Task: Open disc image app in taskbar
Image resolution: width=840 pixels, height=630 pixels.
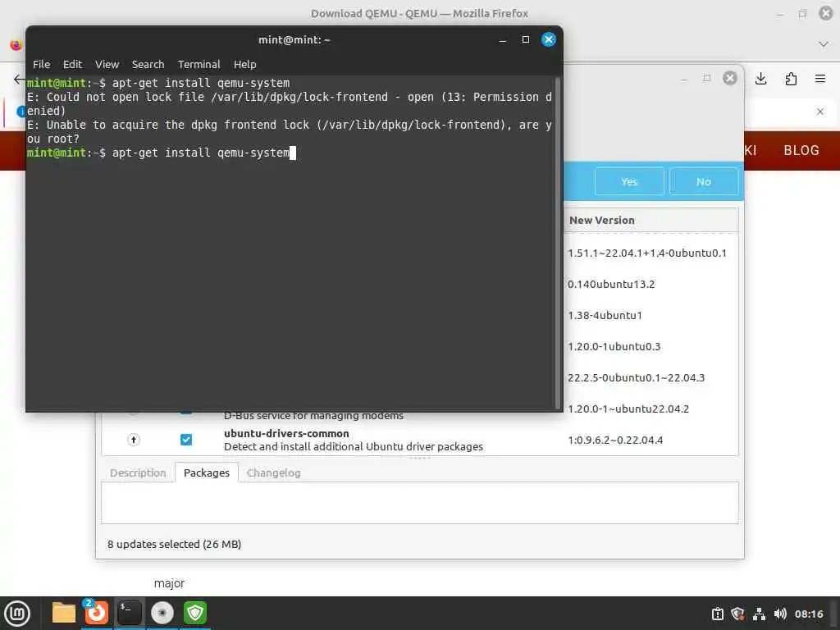Action: 162,613
